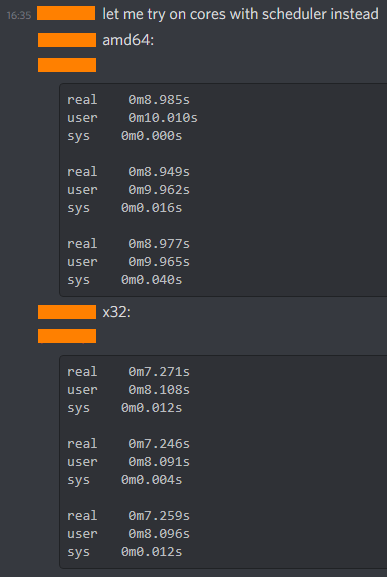
Task: Click the 'sys 0m0.040s' line
Action: 124,280
